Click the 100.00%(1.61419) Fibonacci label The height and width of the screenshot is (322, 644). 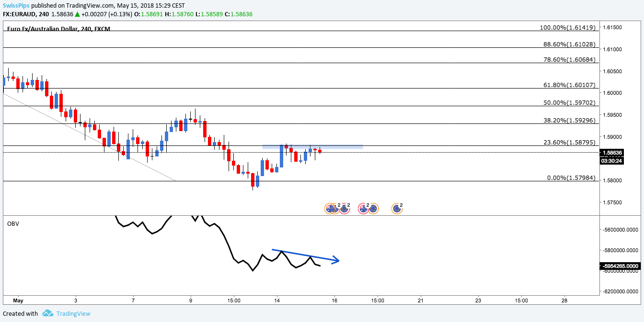click(x=567, y=27)
